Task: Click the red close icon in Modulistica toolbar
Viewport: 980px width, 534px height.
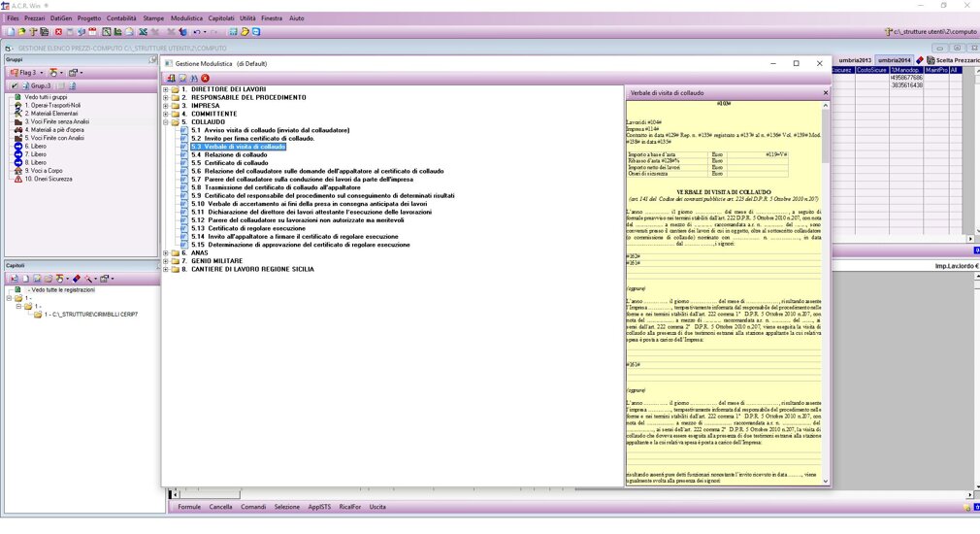Action: [x=206, y=78]
